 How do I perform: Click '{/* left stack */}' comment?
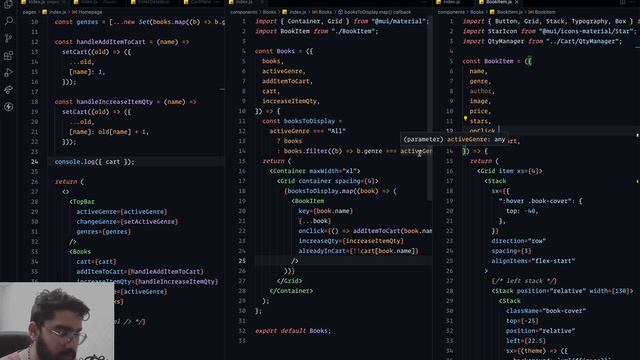click(x=524, y=281)
